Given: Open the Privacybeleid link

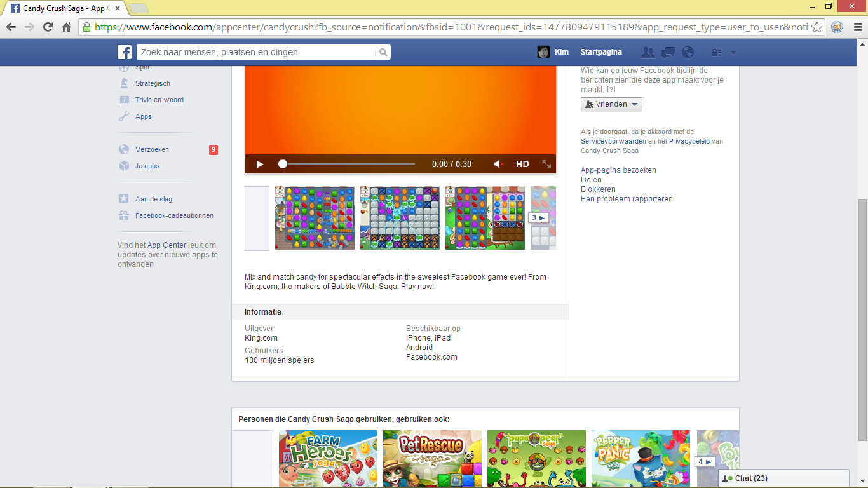Looking at the screenshot, I should point(689,141).
